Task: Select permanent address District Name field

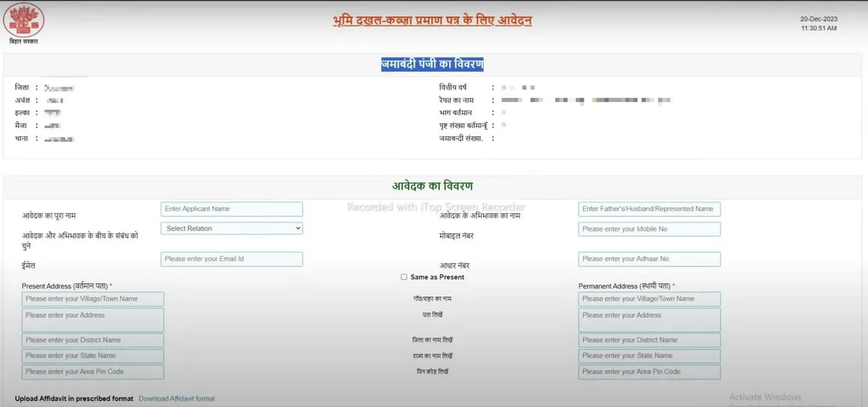Action: [x=649, y=340]
